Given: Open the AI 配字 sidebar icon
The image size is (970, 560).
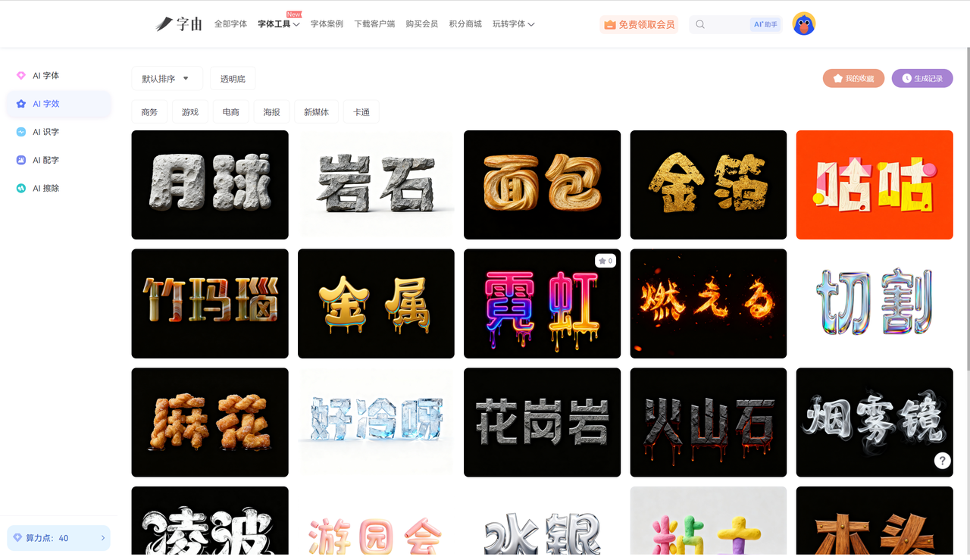Looking at the screenshot, I should (21, 160).
